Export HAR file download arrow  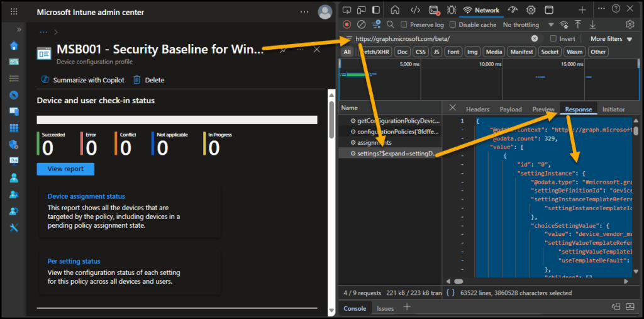tap(592, 25)
